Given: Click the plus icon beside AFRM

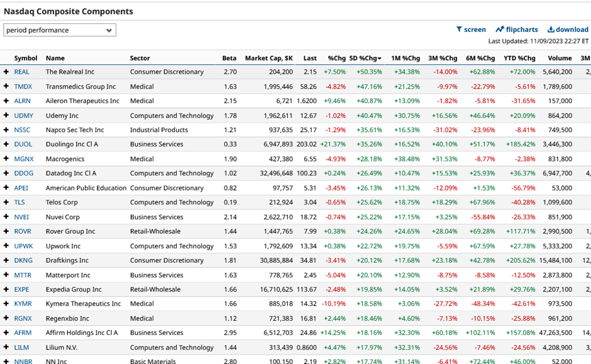Looking at the screenshot, I should pos(6,333).
